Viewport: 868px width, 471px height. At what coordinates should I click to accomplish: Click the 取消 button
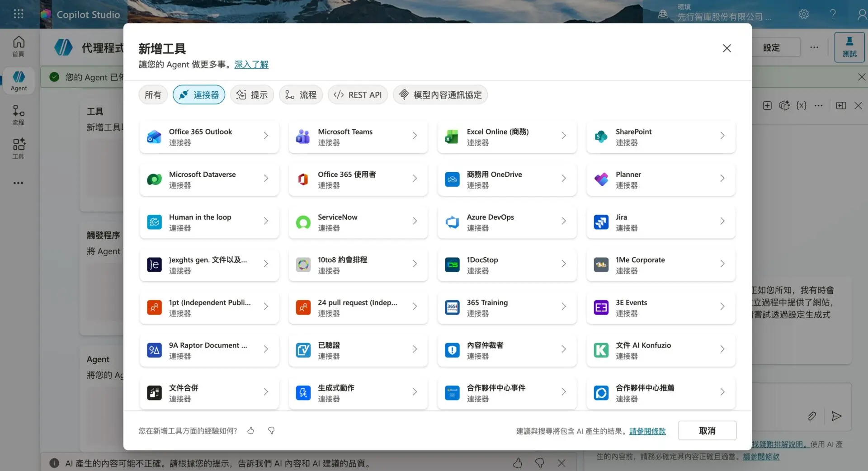pos(707,431)
